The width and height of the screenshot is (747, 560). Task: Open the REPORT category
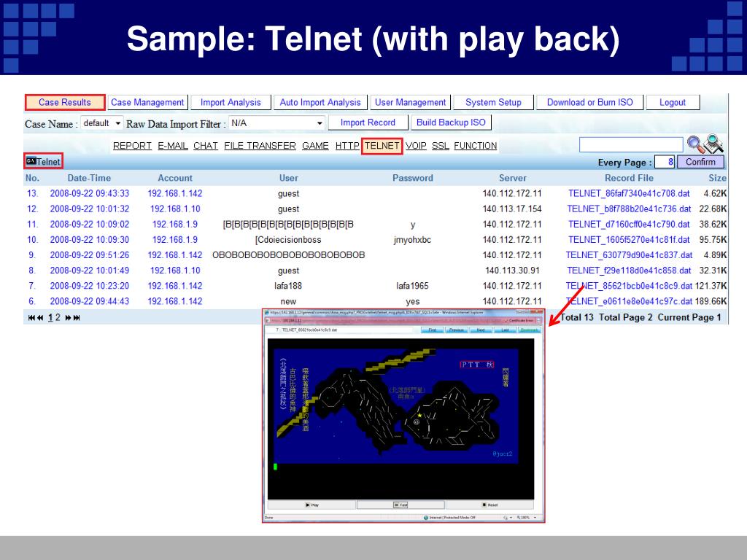click(x=132, y=146)
